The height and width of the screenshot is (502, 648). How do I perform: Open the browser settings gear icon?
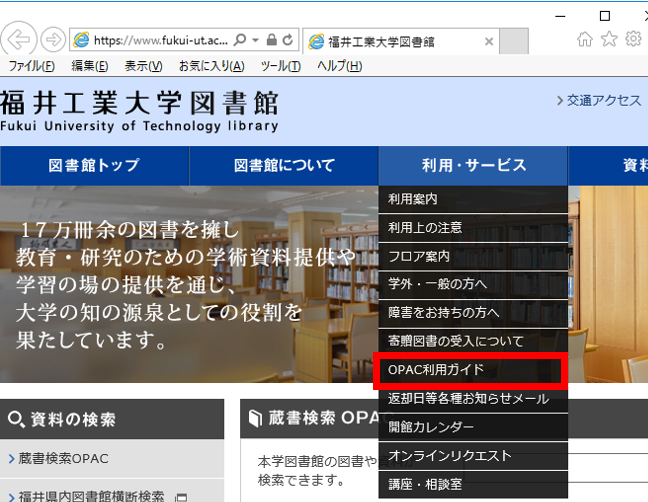click(632, 40)
